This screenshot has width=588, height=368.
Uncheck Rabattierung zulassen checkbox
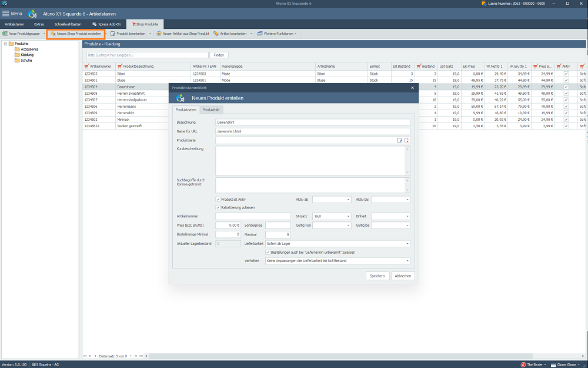click(x=218, y=207)
